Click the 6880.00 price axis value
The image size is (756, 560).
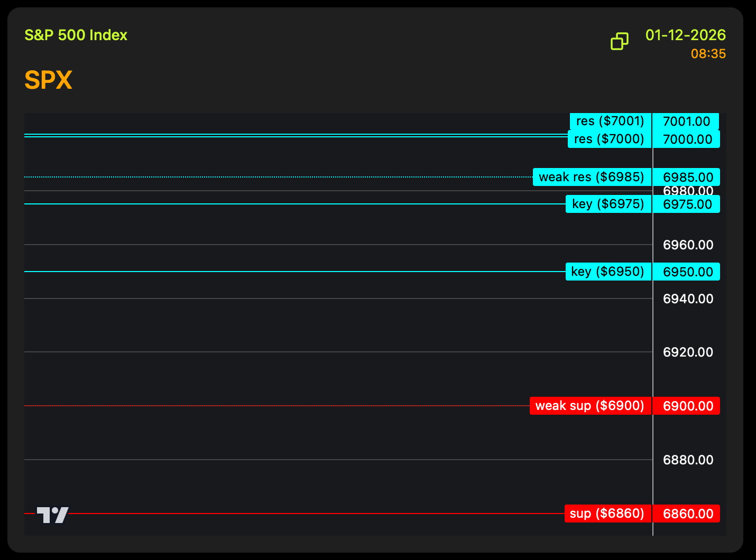click(688, 460)
